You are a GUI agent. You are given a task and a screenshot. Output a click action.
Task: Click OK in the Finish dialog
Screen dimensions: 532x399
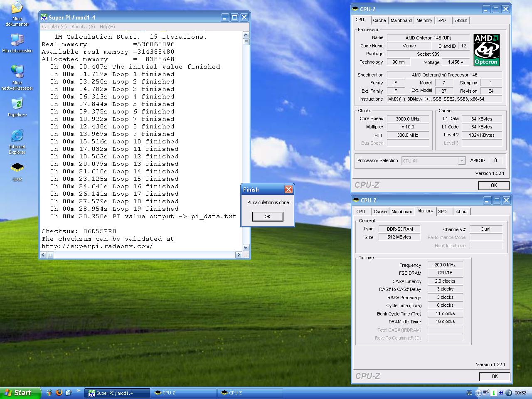tap(267, 217)
